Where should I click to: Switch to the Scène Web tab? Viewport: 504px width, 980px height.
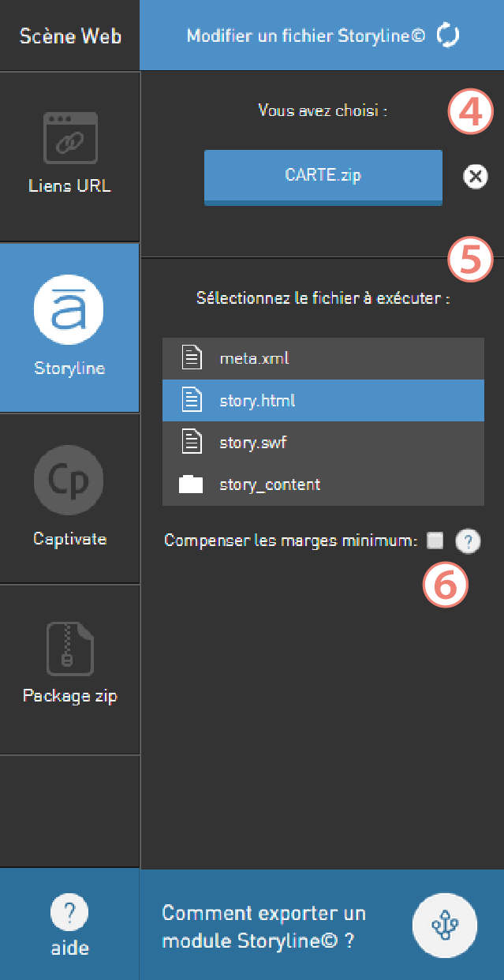click(x=70, y=36)
